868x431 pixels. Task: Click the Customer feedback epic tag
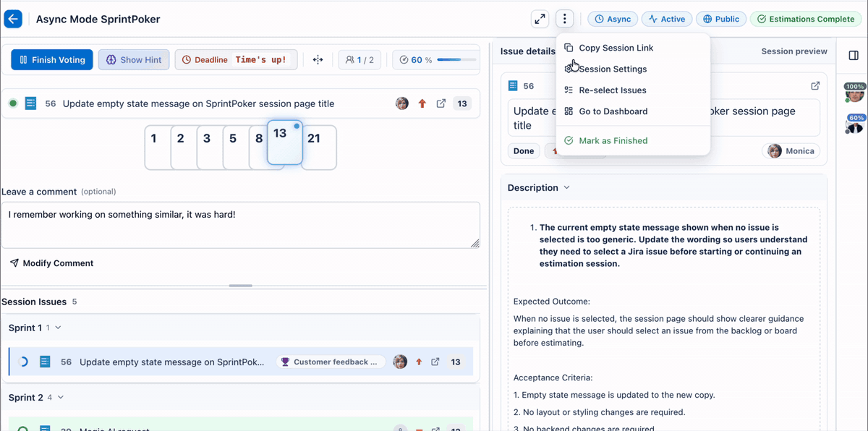[329, 362]
